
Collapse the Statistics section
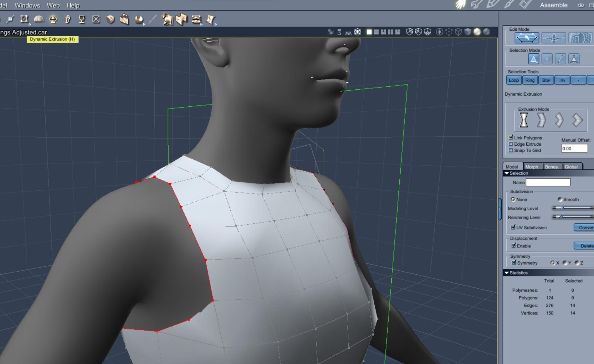point(506,273)
